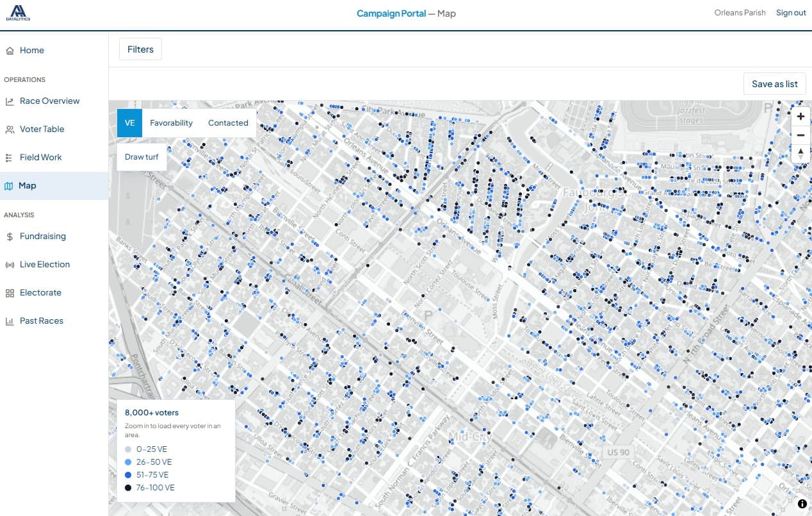Click the Voter Table people icon
812x516 pixels.
[10, 129]
